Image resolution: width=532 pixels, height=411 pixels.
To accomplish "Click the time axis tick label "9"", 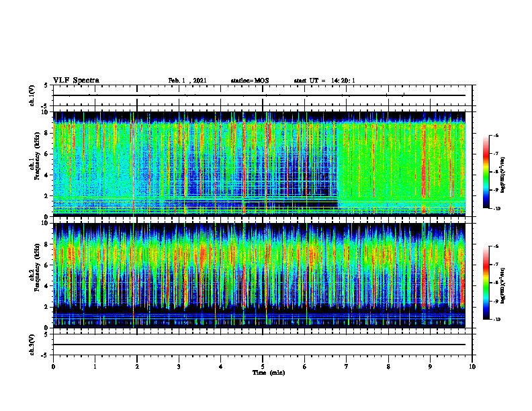I will coord(430,367).
